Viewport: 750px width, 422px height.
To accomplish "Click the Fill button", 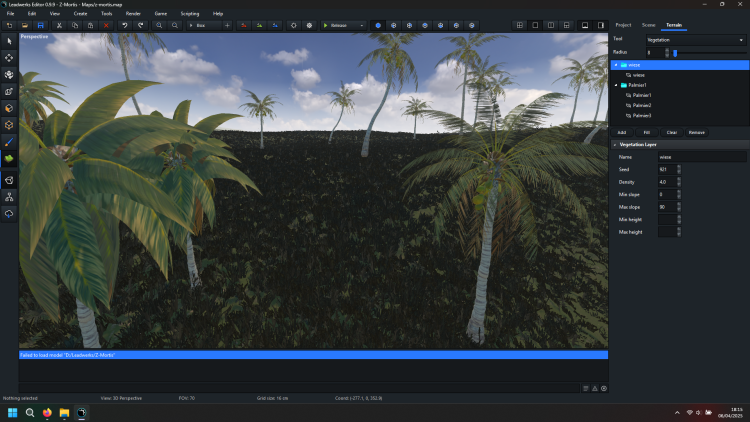I will 647,132.
